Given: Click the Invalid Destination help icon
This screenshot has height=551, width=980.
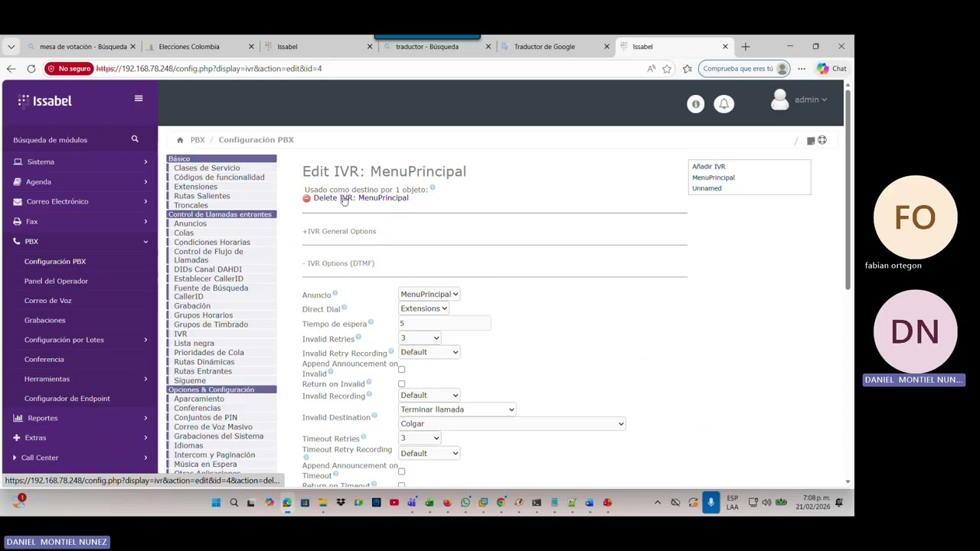Looking at the screenshot, I should coord(374,416).
